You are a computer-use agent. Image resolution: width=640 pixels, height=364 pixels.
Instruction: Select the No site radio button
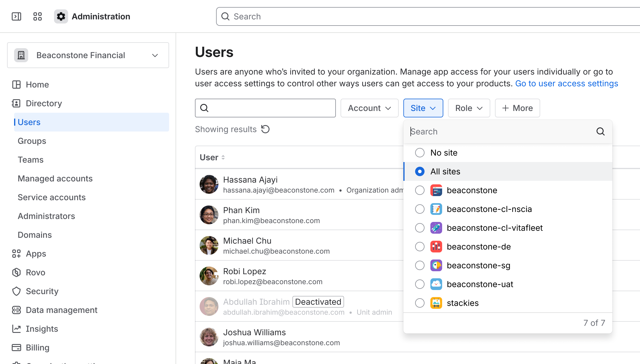tap(420, 153)
